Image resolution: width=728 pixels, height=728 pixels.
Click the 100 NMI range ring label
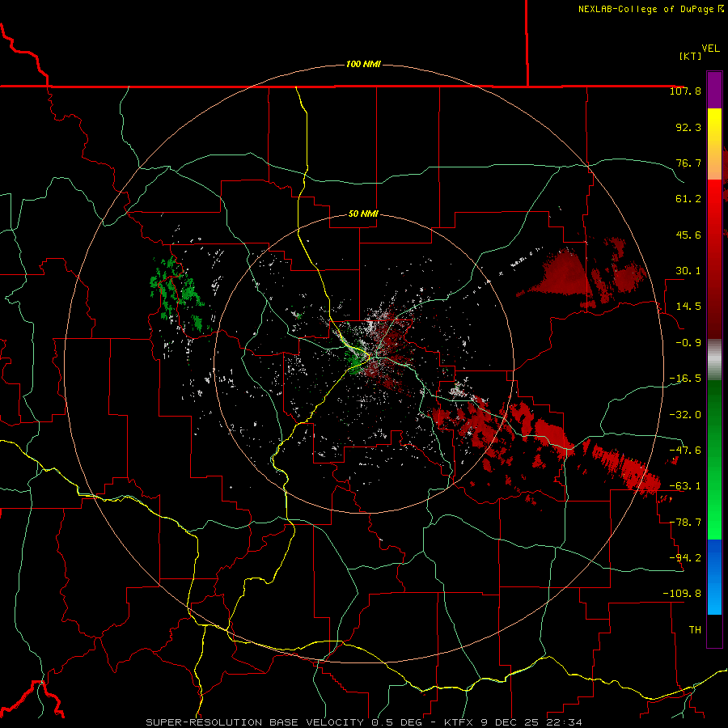(363, 64)
